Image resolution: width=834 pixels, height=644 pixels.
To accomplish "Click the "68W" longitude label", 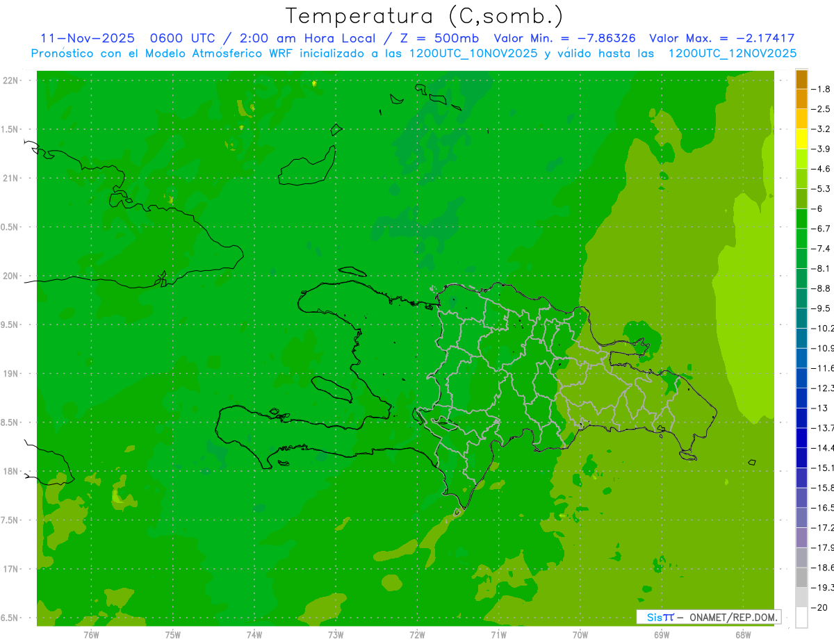I will click(x=743, y=634).
